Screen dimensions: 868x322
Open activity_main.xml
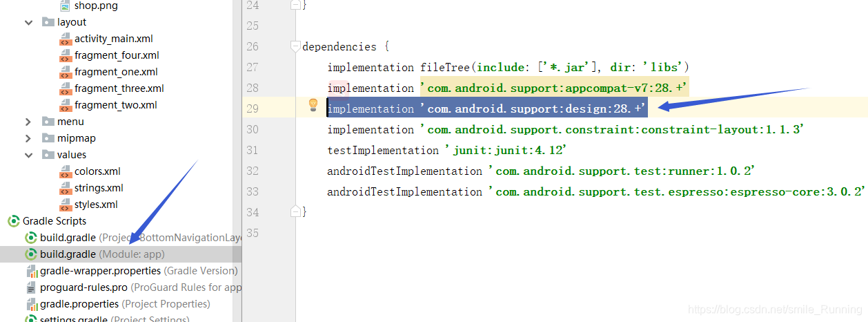(x=114, y=39)
